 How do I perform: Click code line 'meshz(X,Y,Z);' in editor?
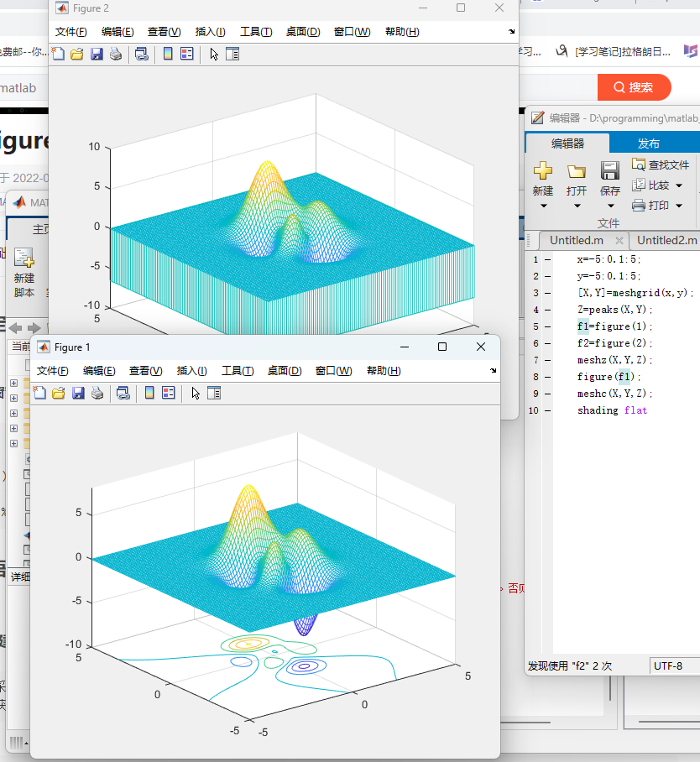point(615,360)
